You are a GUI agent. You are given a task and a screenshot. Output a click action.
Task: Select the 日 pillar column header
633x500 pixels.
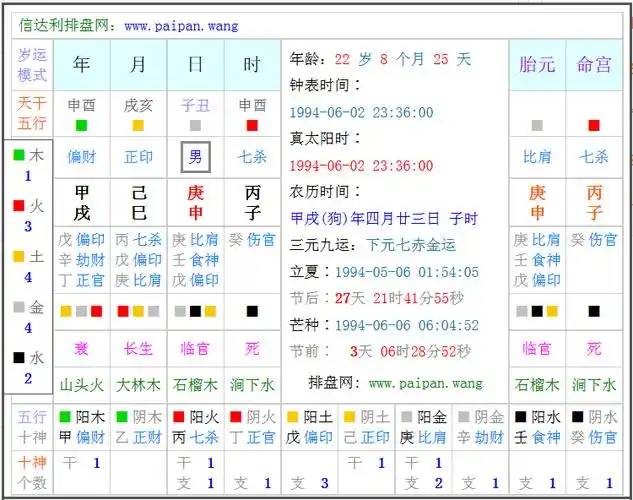195,65
